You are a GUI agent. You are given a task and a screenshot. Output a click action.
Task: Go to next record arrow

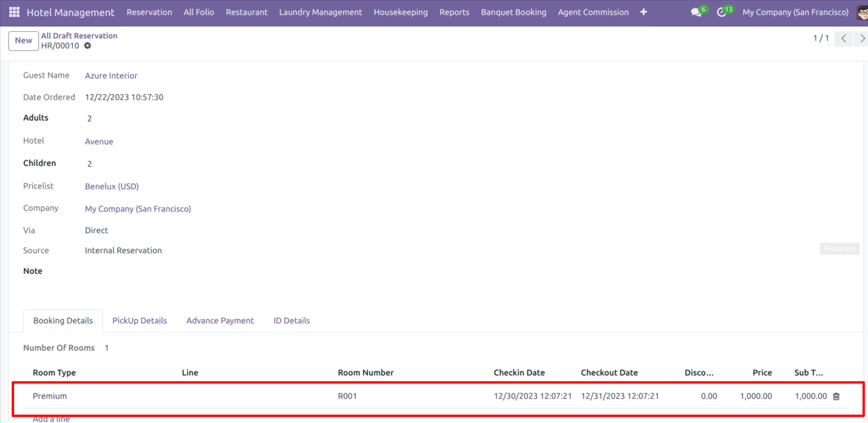[x=861, y=39]
